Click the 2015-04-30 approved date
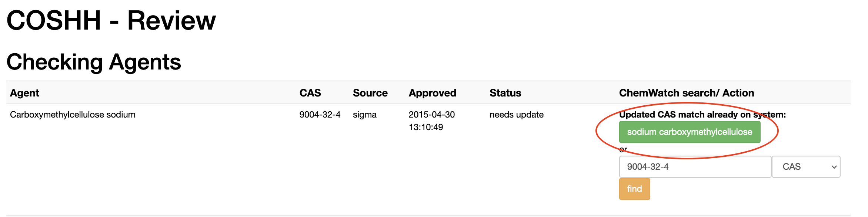This screenshot has width=868, height=217. coord(431,115)
